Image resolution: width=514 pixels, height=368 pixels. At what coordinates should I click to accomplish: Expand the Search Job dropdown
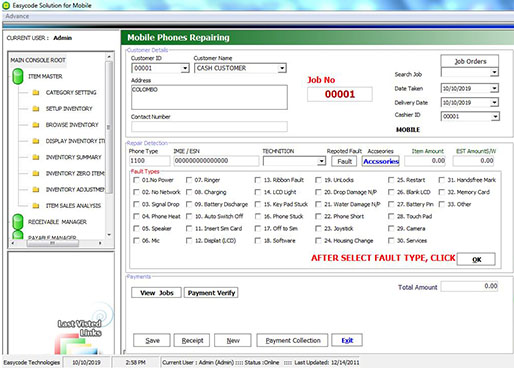(494, 72)
